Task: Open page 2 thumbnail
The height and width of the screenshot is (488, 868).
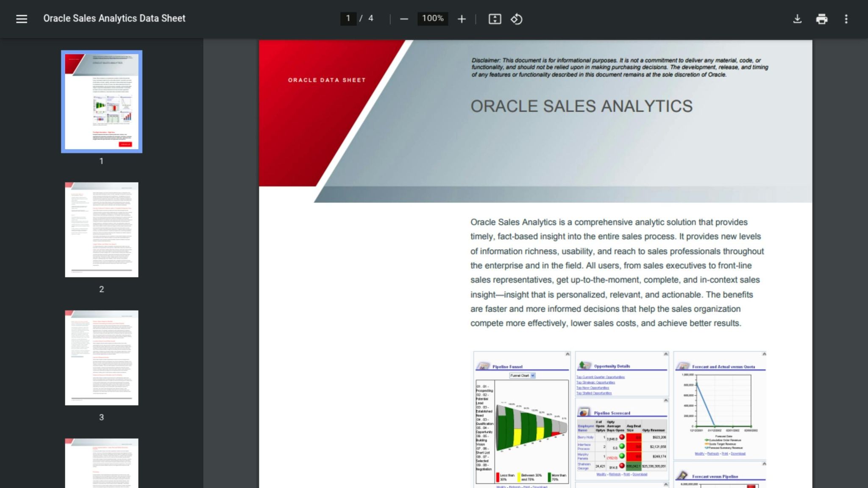Action: pyautogui.click(x=102, y=230)
